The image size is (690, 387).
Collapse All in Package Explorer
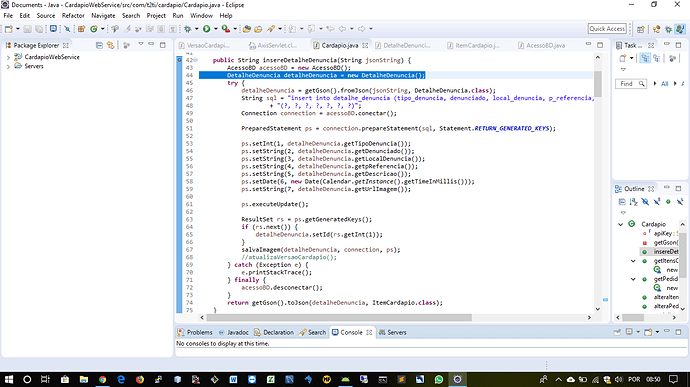(99, 45)
